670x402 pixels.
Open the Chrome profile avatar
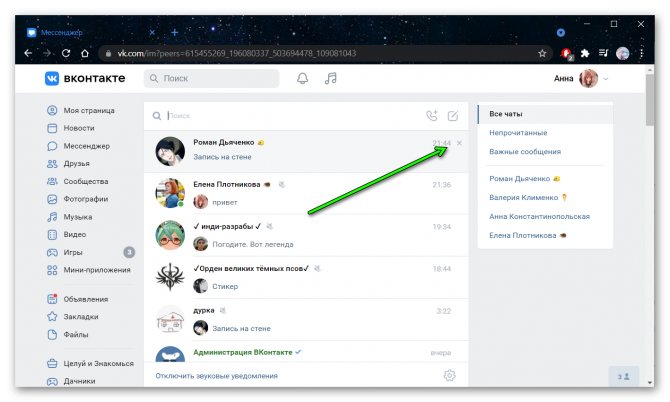click(623, 53)
